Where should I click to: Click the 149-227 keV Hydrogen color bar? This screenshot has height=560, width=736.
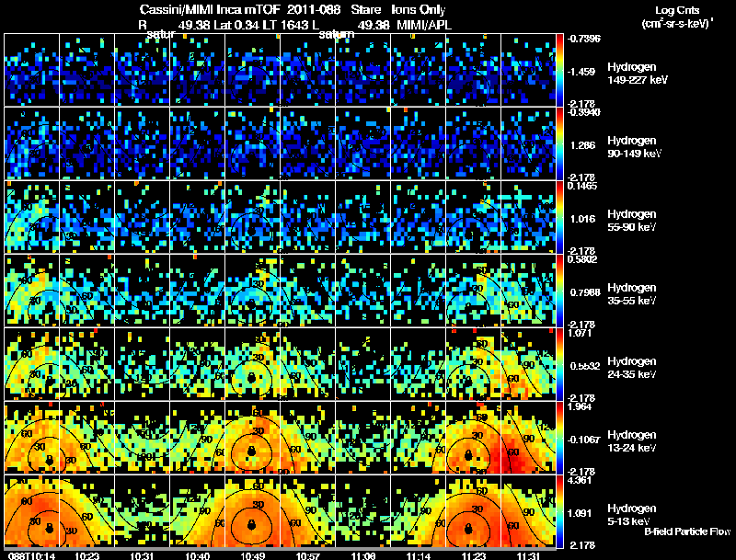pyautogui.click(x=560, y=70)
